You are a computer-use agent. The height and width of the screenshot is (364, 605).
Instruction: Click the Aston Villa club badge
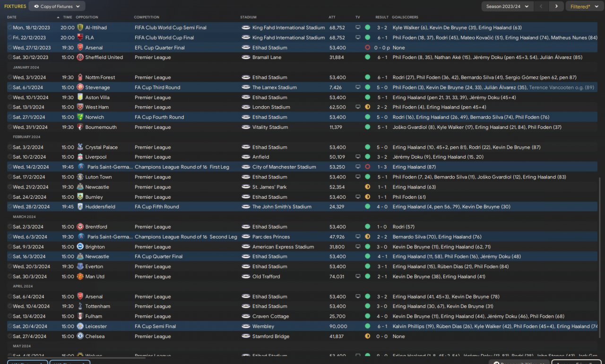80,97
